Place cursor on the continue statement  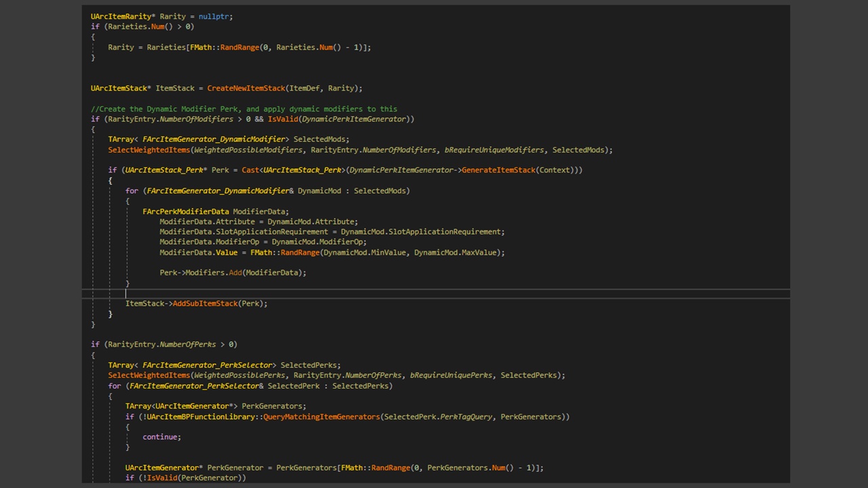[161, 437]
